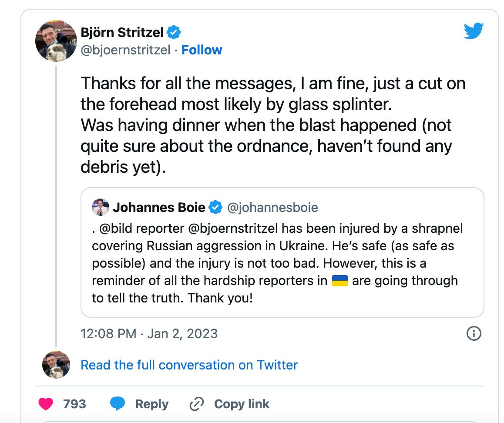Click the small avatar beside the conversation link

[56, 365]
